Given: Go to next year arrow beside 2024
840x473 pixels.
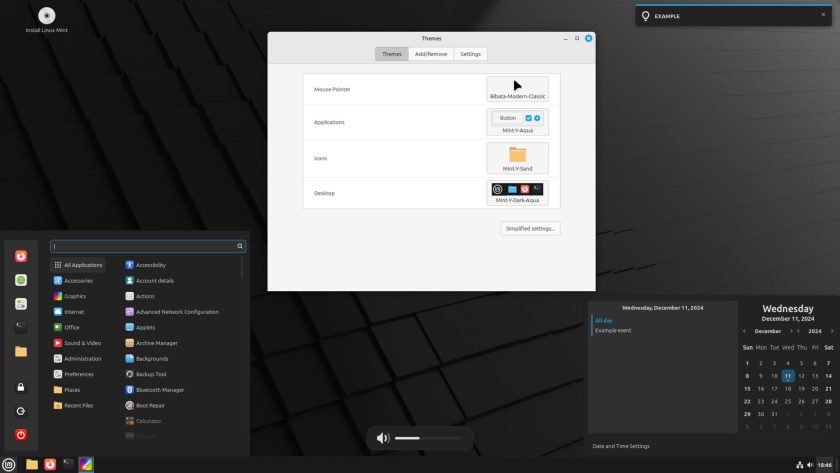Looking at the screenshot, I should (831, 331).
